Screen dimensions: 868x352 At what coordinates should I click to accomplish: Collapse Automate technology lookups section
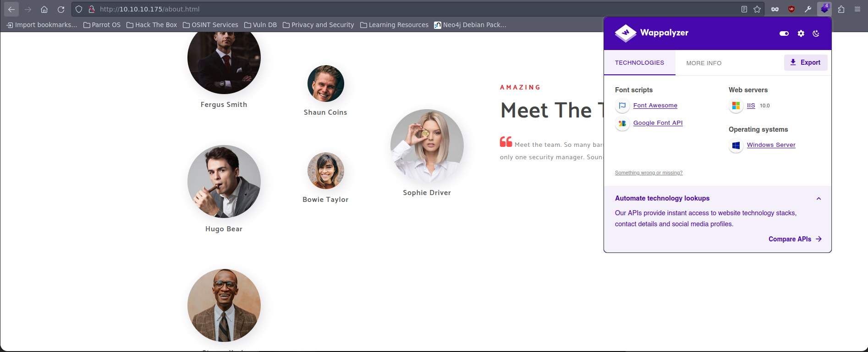819,199
